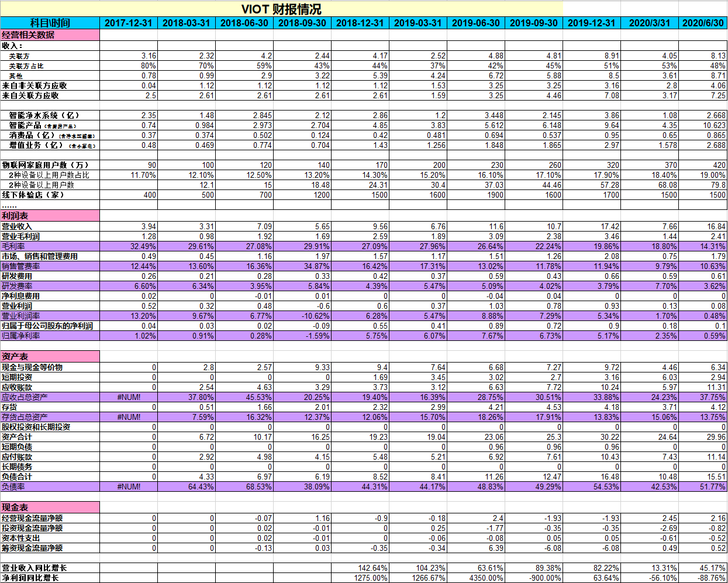Select the '存货占总资产' row label
The width and height of the screenshot is (728, 583).
[25, 417]
